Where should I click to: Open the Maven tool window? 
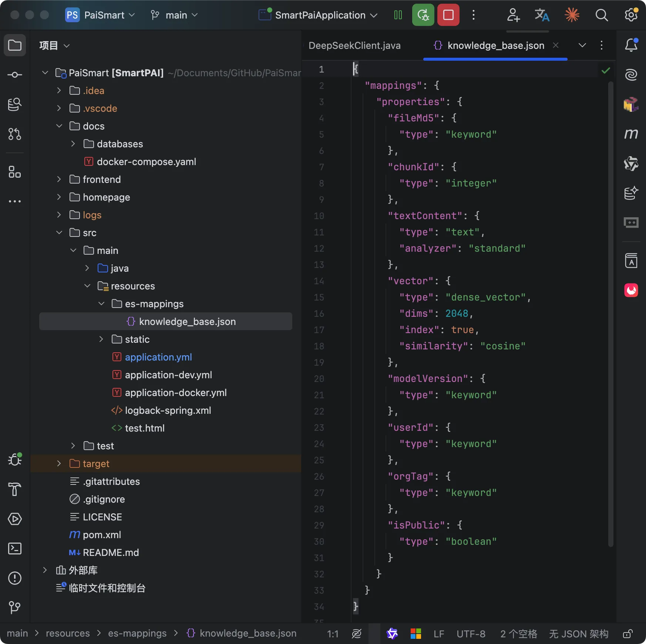[631, 134]
